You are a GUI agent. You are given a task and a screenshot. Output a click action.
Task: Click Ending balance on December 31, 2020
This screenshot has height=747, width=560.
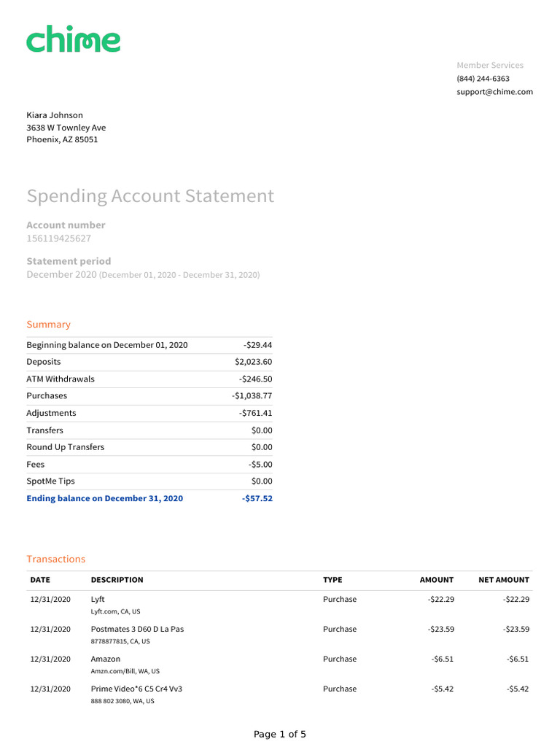tap(105, 498)
